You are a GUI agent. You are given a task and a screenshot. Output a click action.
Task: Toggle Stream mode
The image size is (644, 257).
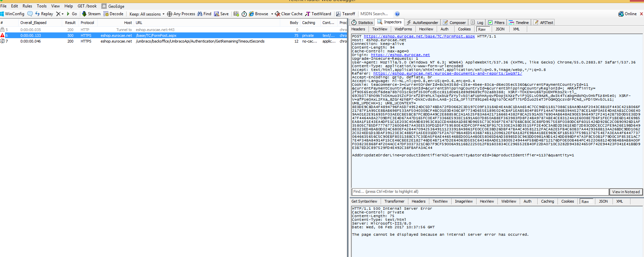(x=91, y=14)
